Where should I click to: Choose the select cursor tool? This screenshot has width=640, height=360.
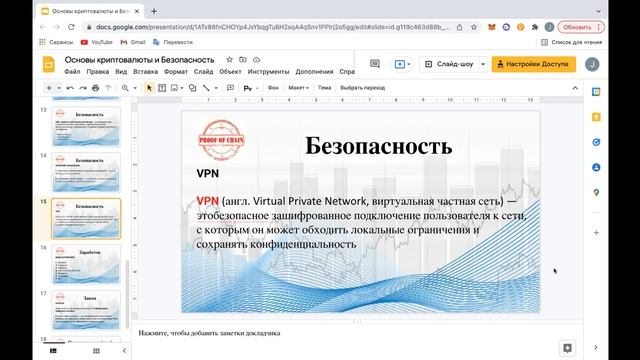[x=149, y=88]
